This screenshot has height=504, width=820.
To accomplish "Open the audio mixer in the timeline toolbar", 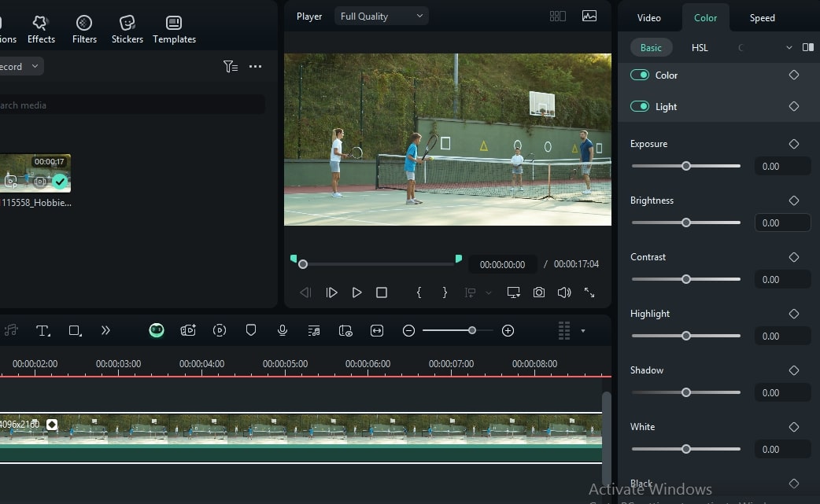I will (x=313, y=330).
